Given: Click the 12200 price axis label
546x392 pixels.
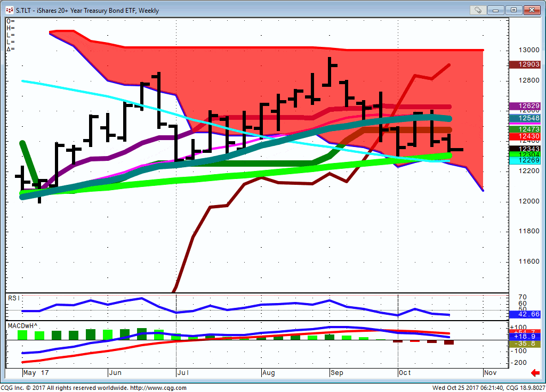Looking at the screenshot, I should [529, 171].
